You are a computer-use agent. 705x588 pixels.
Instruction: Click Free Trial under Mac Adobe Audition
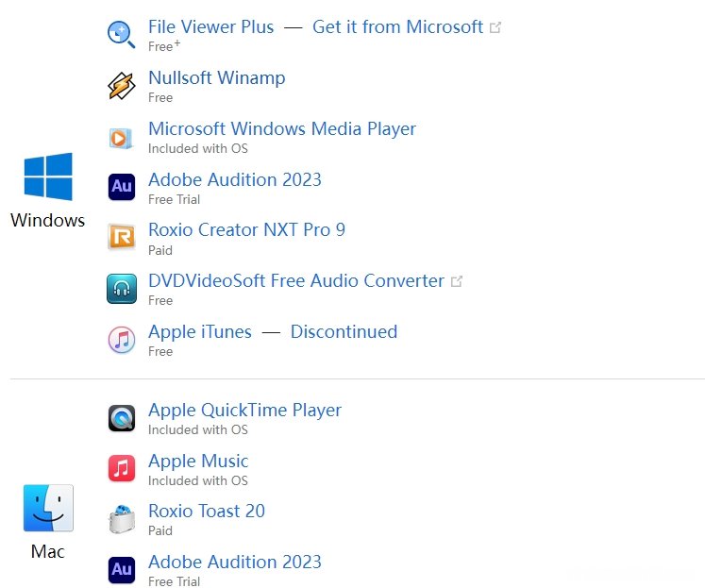(174, 581)
